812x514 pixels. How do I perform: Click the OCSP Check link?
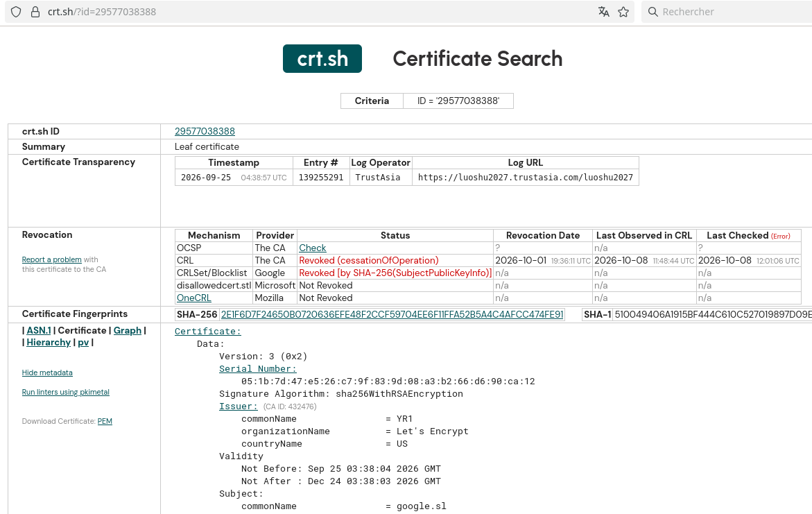tap(312, 248)
